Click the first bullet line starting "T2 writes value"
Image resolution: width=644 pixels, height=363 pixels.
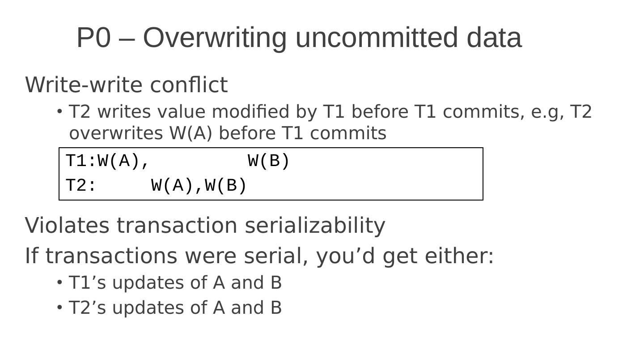pyautogui.click(x=330, y=112)
